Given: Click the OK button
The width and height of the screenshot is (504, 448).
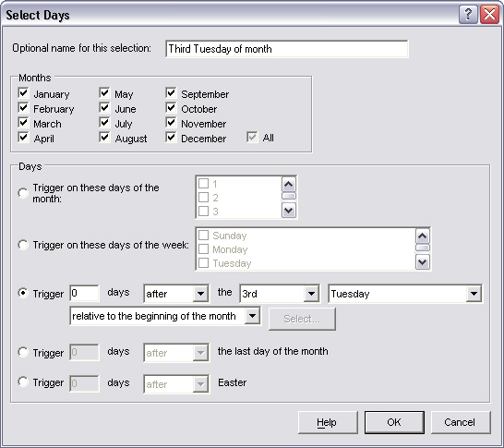Looking at the screenshot, I should [x=394, y=422].
